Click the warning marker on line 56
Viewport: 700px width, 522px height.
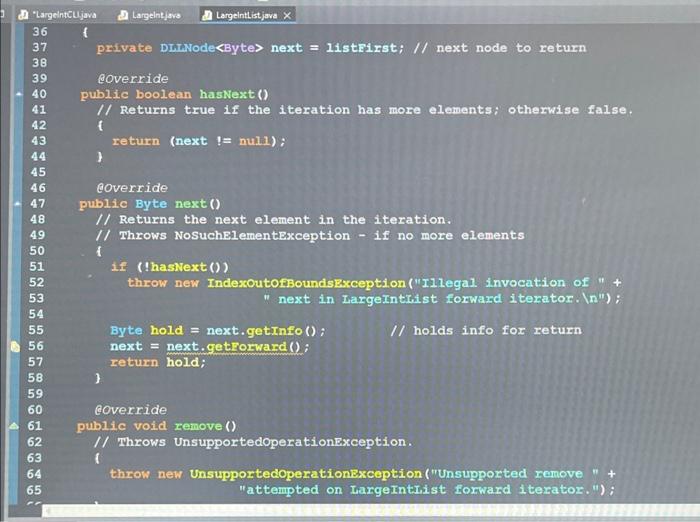pyautogui.click(x=15, y=347)
